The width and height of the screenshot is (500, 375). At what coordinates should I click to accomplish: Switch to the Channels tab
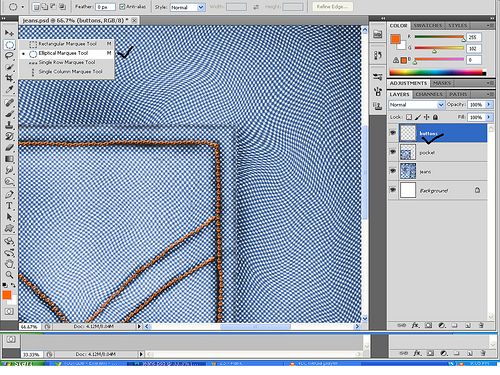[429, 94]
